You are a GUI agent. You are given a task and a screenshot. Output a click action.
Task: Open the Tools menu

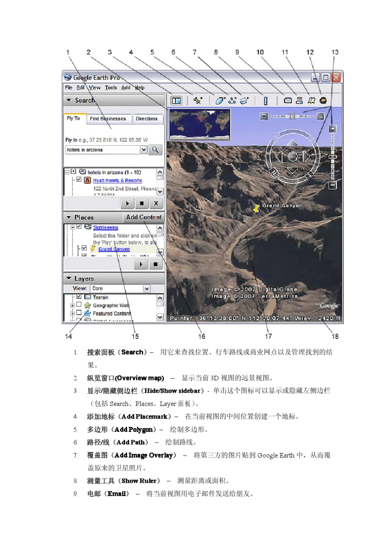click(111, 88)
